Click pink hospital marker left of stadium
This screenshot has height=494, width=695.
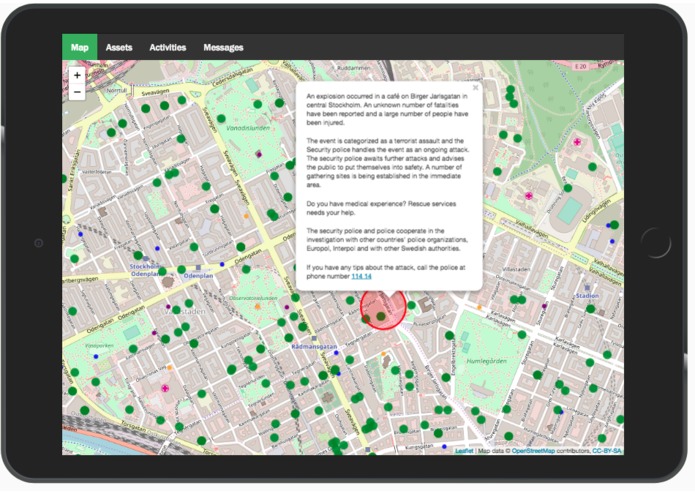528,195
